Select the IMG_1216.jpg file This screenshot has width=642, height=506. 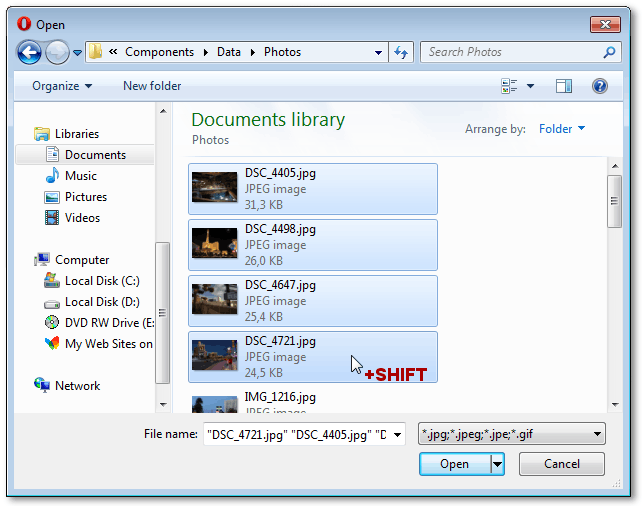(280, 397)
